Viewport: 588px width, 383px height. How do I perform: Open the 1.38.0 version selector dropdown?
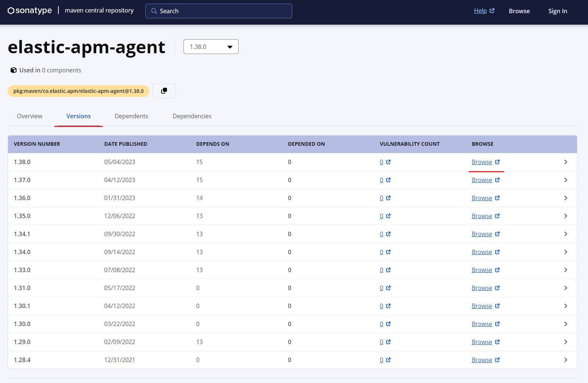point(211,47)
